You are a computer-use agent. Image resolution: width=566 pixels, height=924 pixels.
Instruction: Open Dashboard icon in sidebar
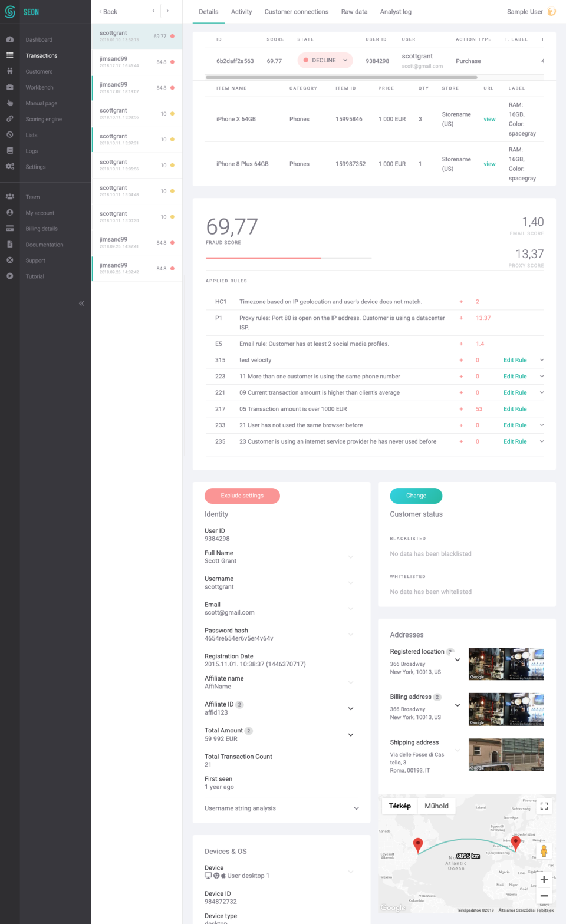(10, 39)
